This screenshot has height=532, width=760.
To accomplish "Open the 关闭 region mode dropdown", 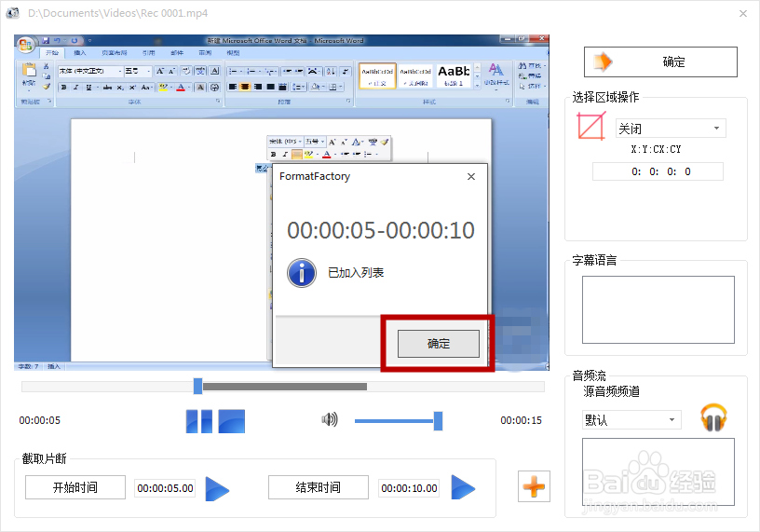I will pos(671,129).
